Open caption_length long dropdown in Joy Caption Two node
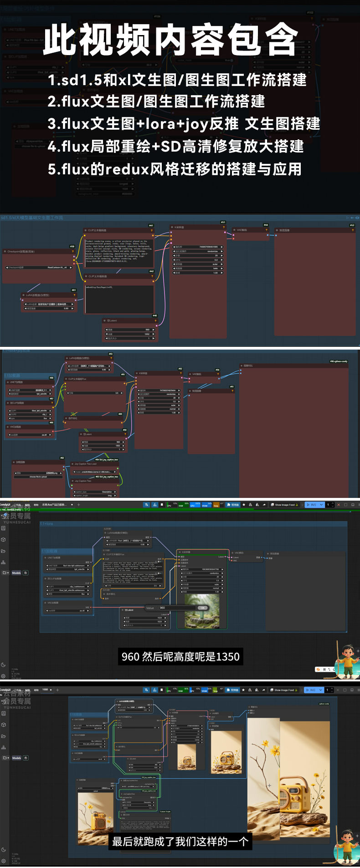Image resolution: width=360 pixels, height=868 pixels. click(95, 496)
